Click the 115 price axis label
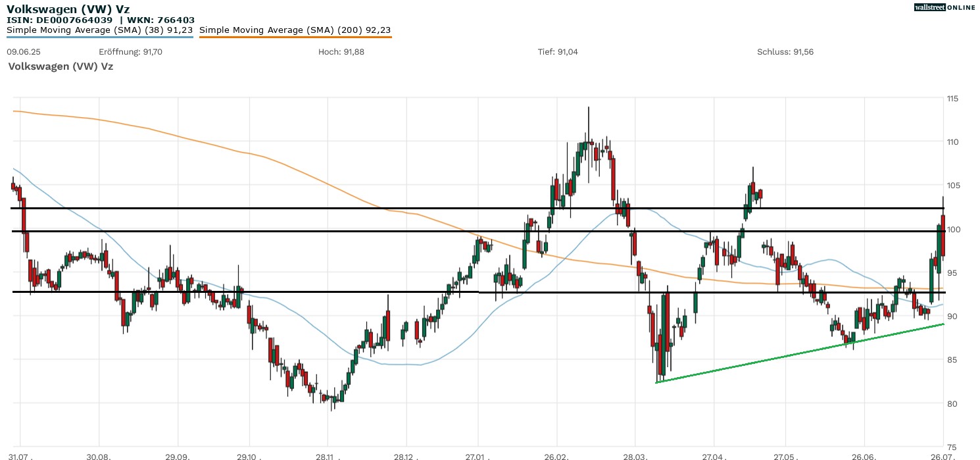The width and height of the screenshot is (980, 460). (952, 98)
